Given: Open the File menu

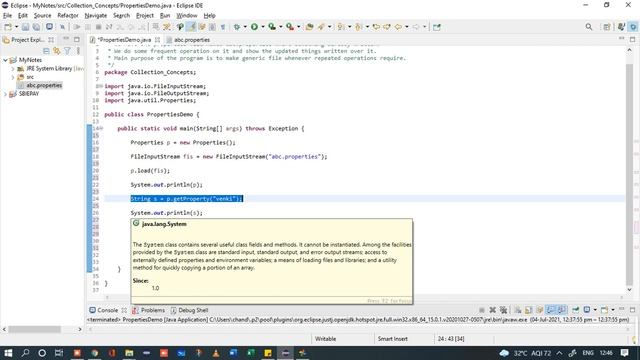Looking at the screenshot, I should point(7,16).
